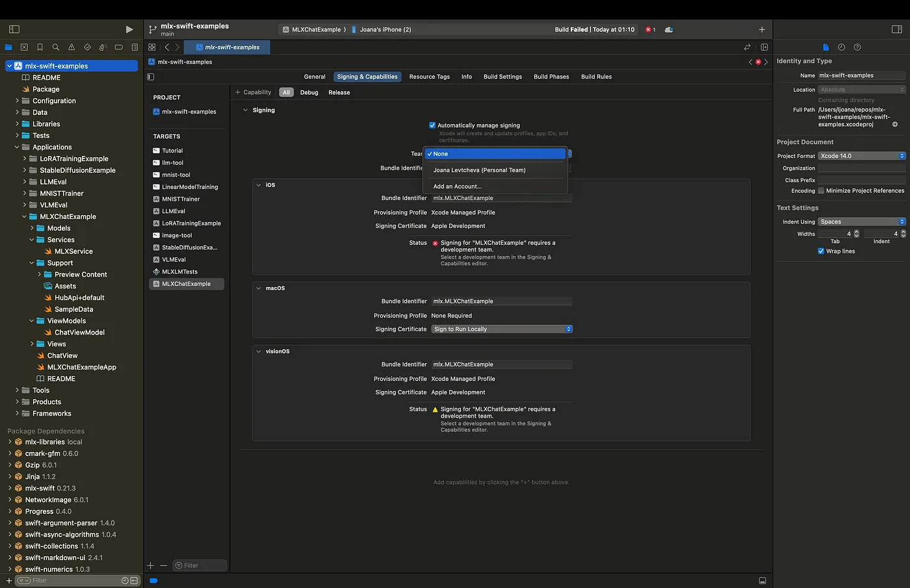Click the red error count indicator

coord(650,29)
